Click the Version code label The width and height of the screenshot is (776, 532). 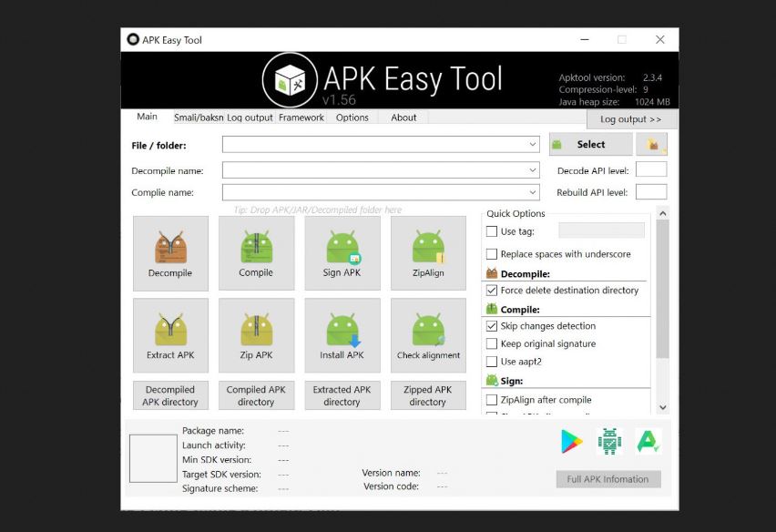[x=391, y=486]
